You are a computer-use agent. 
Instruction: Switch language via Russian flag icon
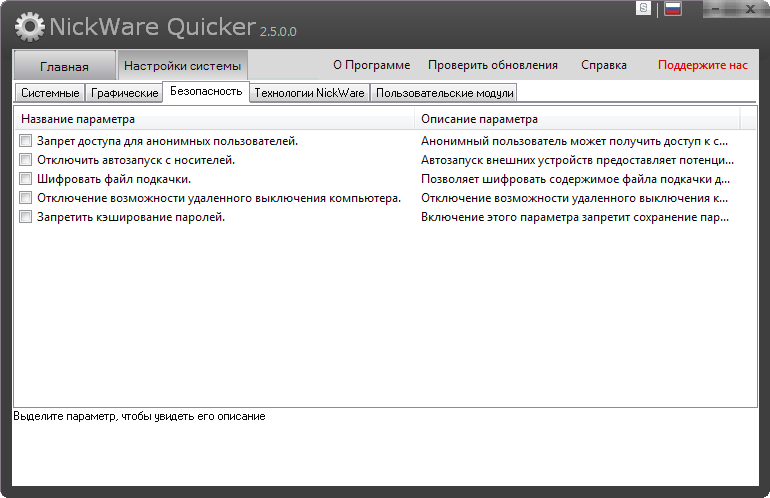click(x=673, y=8)
